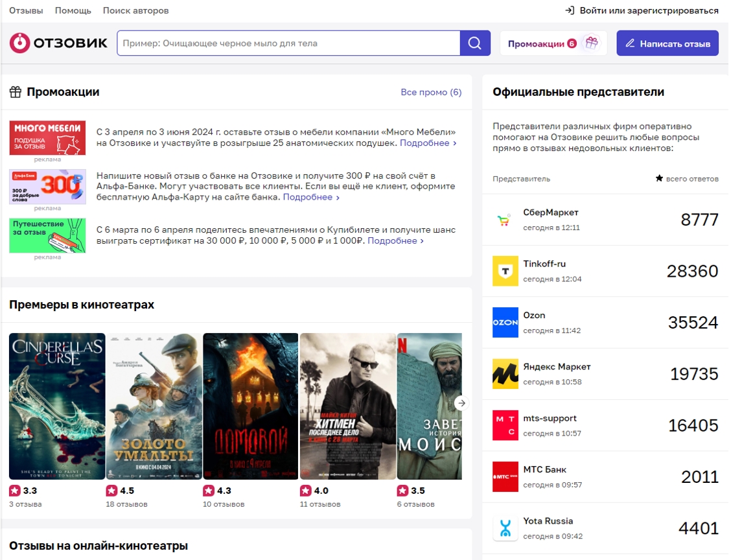Click rating star icon for 4.5 rating
Viewport: 731px width, 560px height.
pos(112,491)
